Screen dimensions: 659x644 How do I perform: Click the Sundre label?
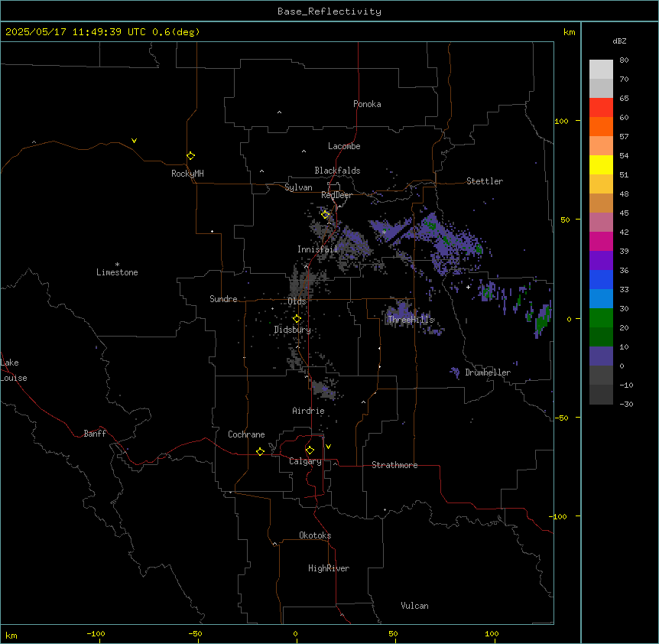coord(223,299)
